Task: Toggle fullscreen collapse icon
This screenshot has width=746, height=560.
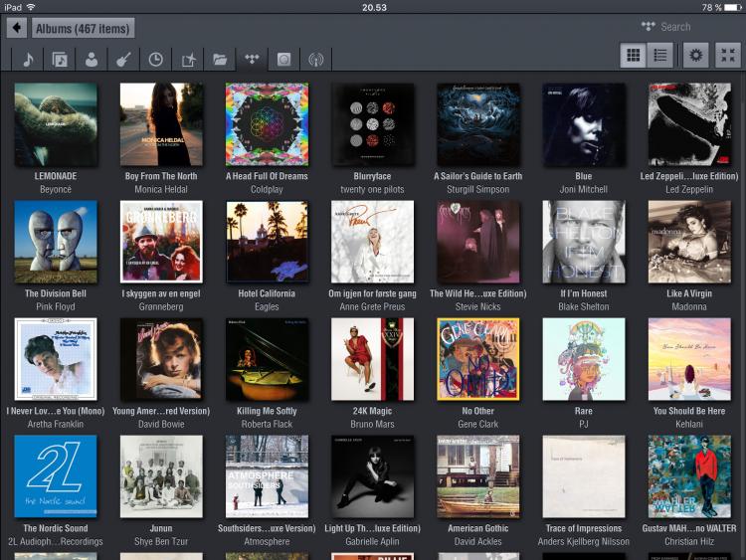Action: pyautogui.click(x=728, y=55)
